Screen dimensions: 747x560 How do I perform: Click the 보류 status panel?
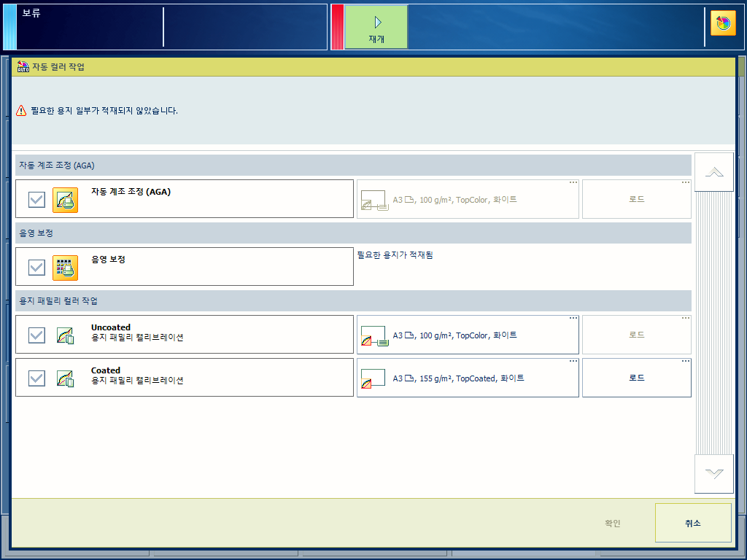click(x=165, y=27)
